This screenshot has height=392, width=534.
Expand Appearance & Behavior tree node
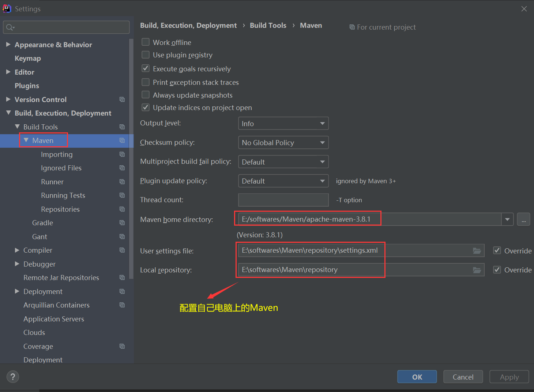pyautogui.click(x=8, y=44)
